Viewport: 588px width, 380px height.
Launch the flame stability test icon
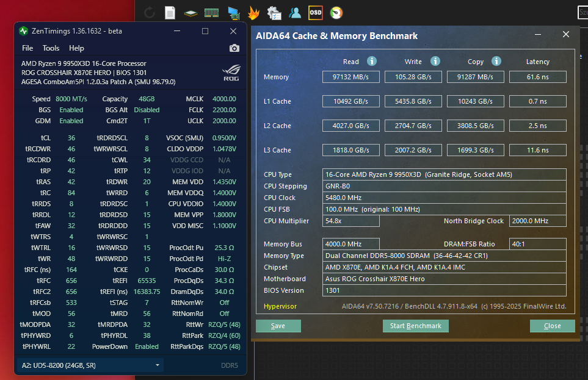[x=253, y=12]
